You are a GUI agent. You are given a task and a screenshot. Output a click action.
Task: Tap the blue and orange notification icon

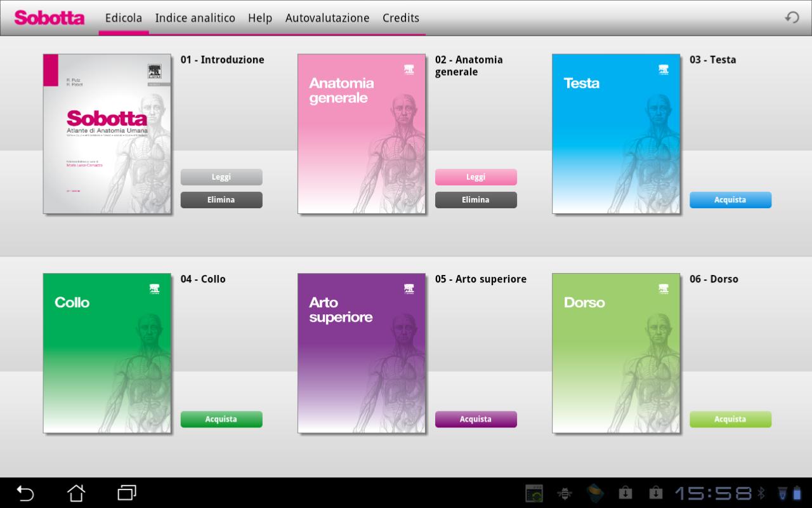594,493
